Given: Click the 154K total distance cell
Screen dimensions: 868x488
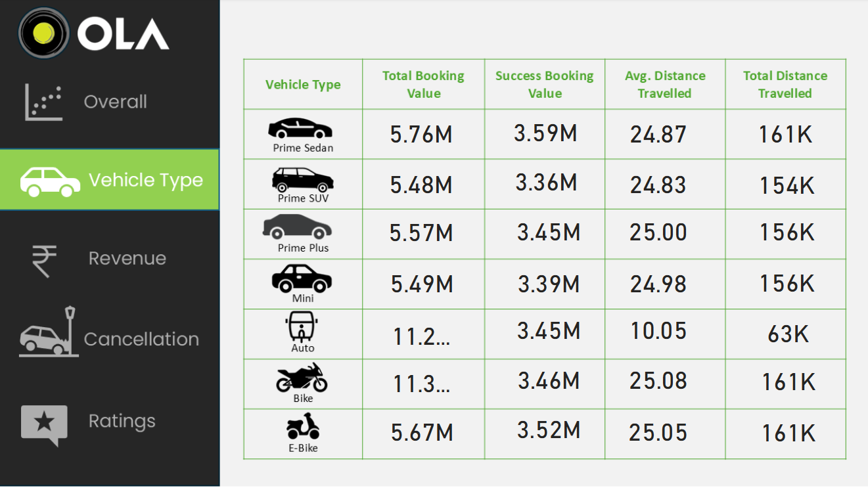Looking at the screenshot, I should 787,185.
